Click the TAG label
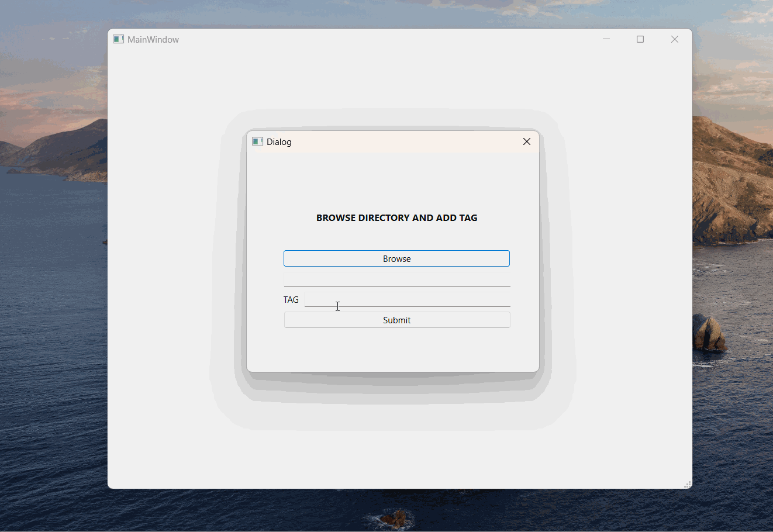 291,299
